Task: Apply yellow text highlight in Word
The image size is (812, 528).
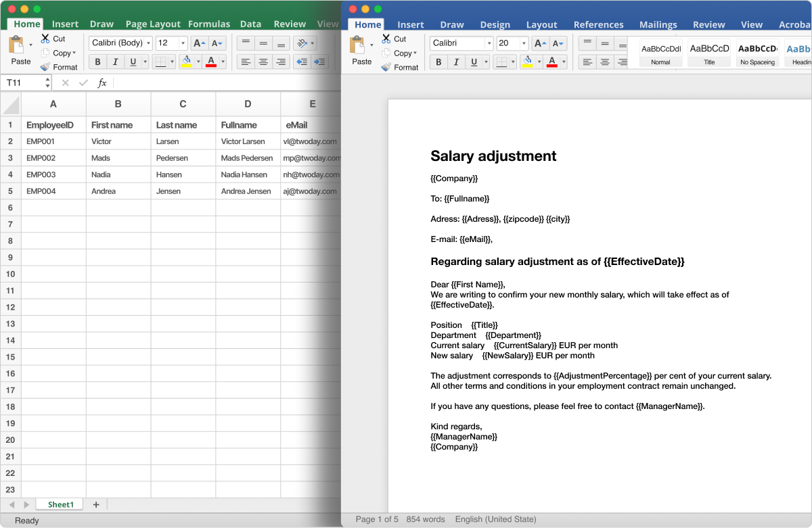Action: click(x=528, y=62)
